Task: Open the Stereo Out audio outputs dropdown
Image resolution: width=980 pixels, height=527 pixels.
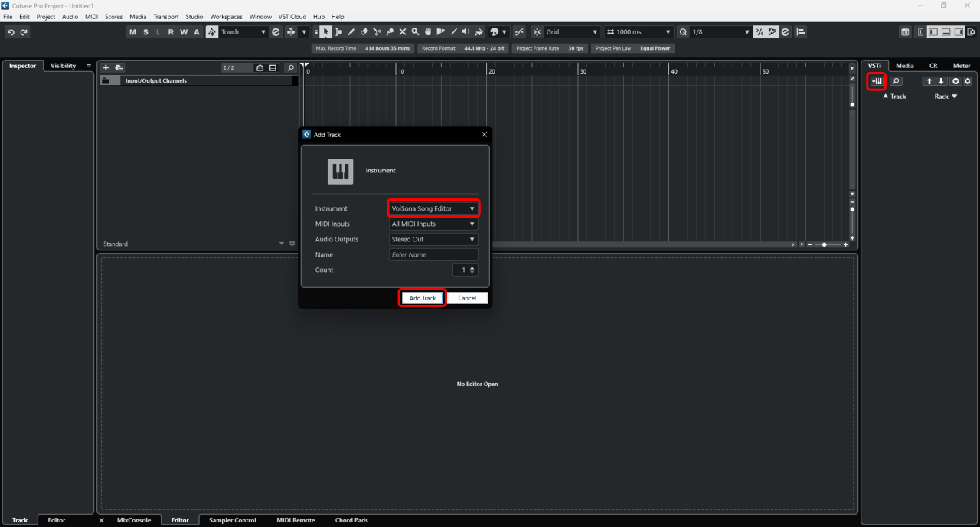Action: click(433, 239)
